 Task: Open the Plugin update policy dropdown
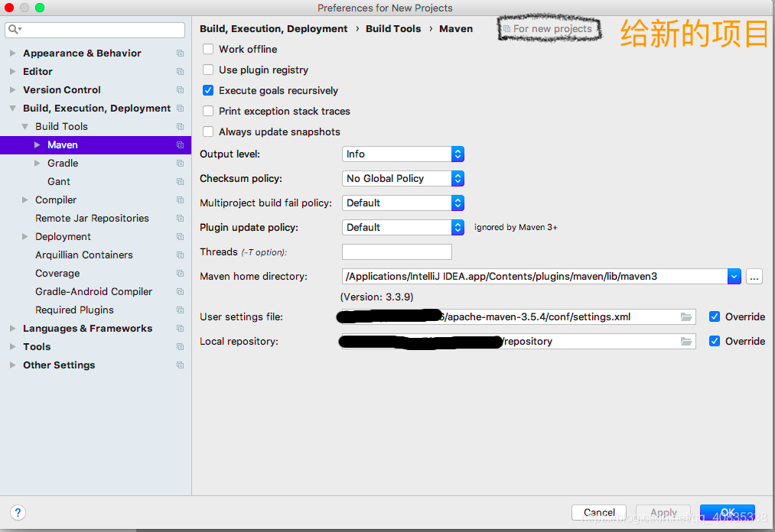click(403, 227)
